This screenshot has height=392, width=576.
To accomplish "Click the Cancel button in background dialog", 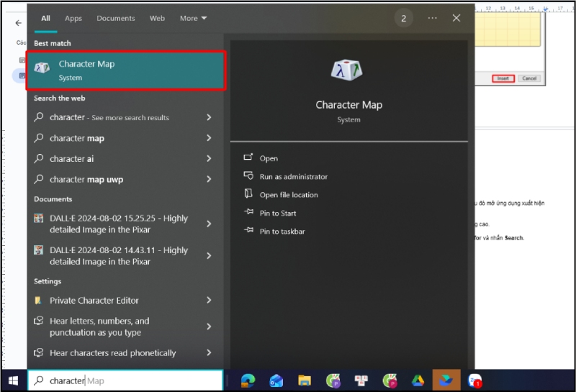I will point(529,78).
